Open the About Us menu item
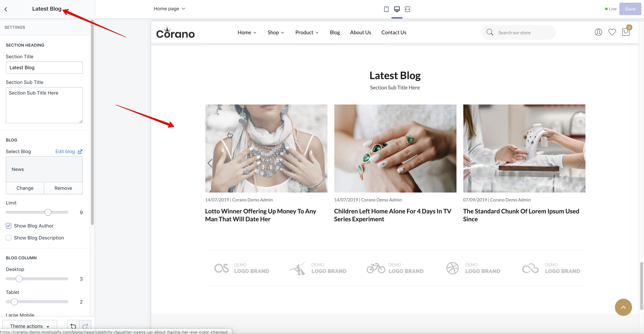Viewport: 644px width, 334px height. (360, 33)
